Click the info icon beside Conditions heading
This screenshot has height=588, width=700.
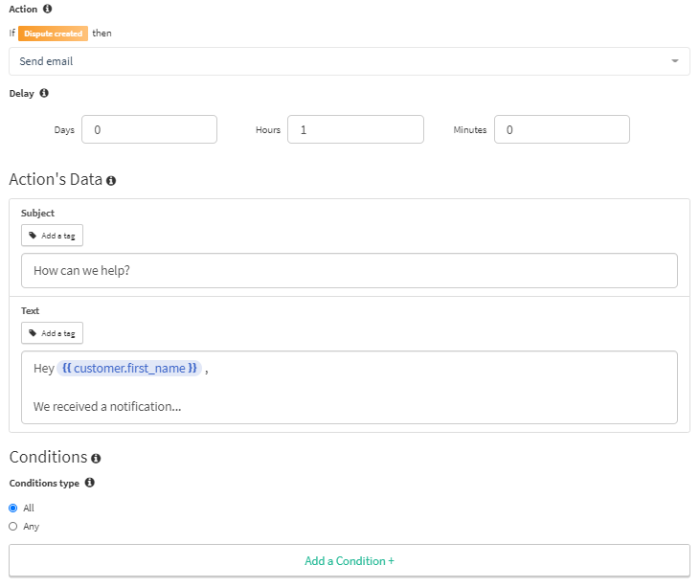pos(96,458)
